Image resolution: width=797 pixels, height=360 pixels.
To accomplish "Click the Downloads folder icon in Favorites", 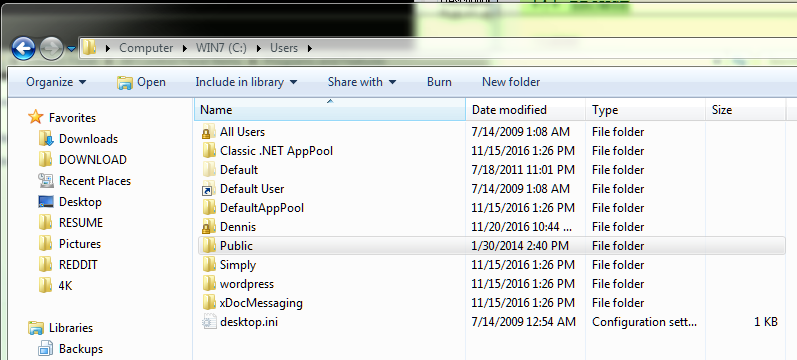I will pyautogui.click(x=46, y=139).
